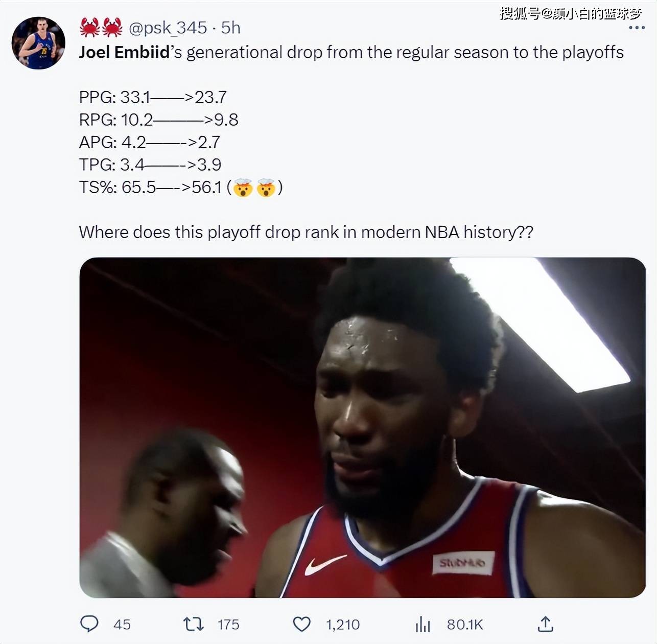Open the three-dot more options menu

(637, 28)
